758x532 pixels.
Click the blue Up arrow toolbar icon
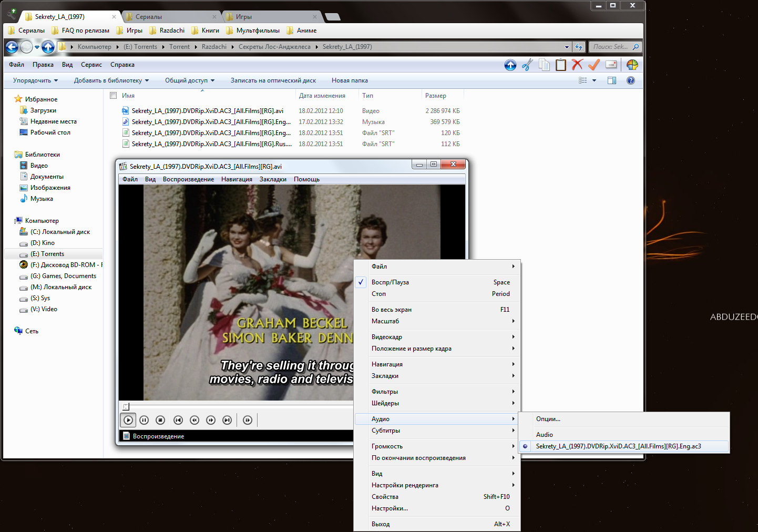point(510,65)
